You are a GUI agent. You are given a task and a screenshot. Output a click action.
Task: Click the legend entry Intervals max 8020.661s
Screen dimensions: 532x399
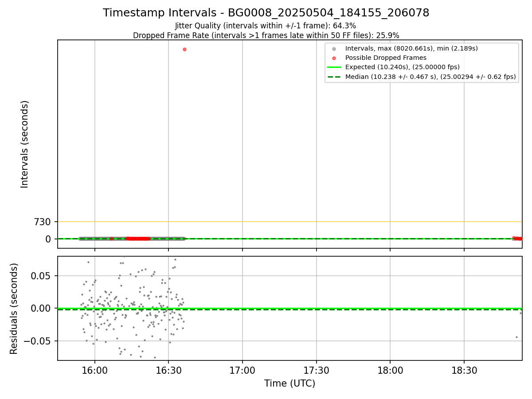[411, 48]
